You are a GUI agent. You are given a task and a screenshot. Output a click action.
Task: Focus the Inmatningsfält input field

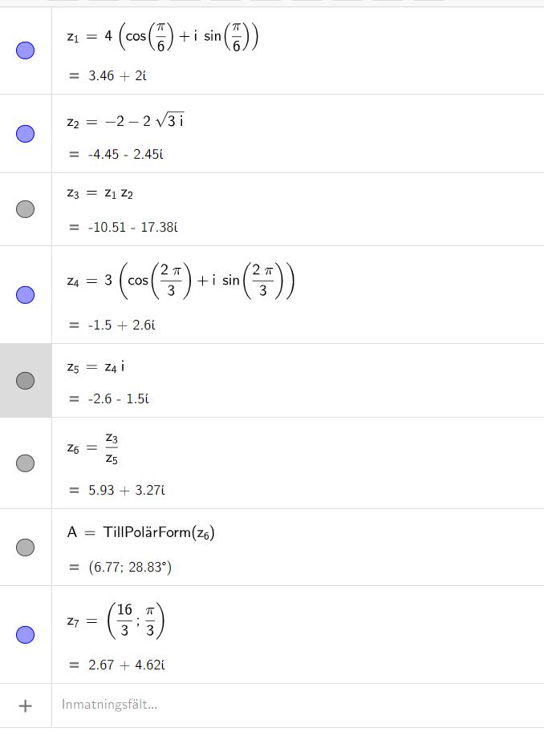point(241,705)
